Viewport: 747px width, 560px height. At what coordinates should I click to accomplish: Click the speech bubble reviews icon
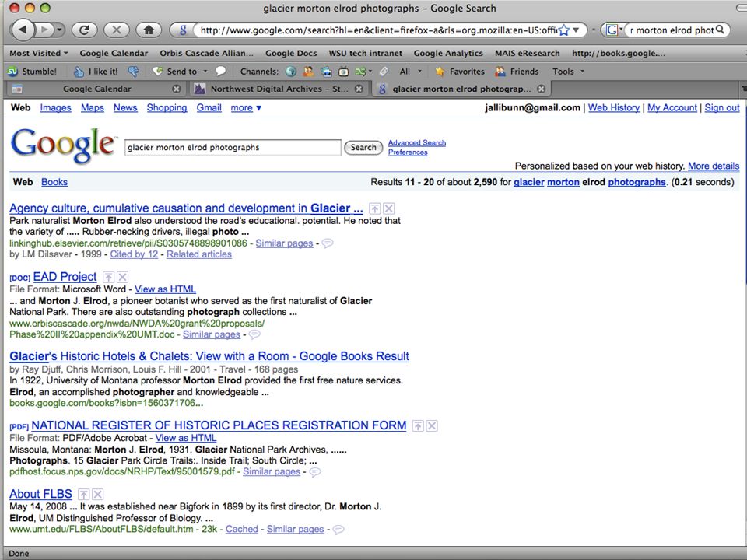pos(220,71)
